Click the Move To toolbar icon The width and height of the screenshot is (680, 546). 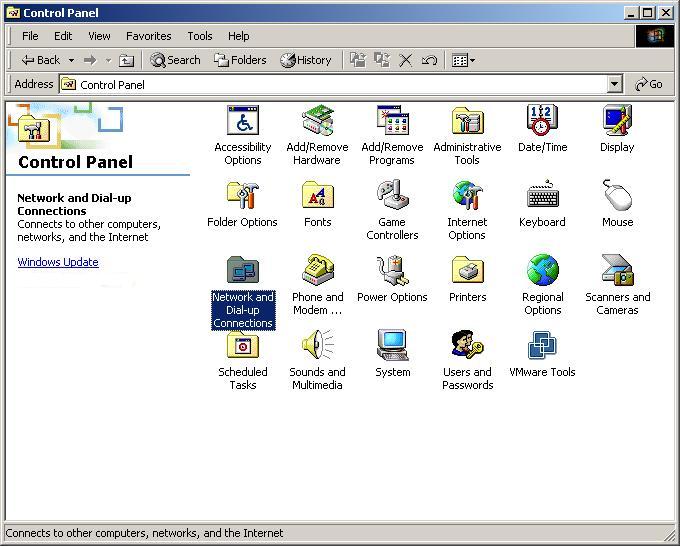pos(358,60)
